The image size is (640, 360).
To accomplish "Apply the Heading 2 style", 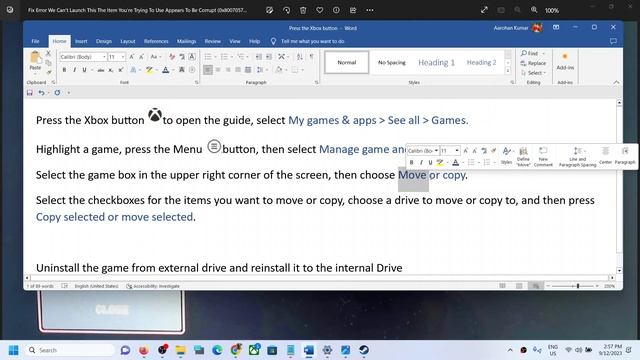I will point(482,62).
